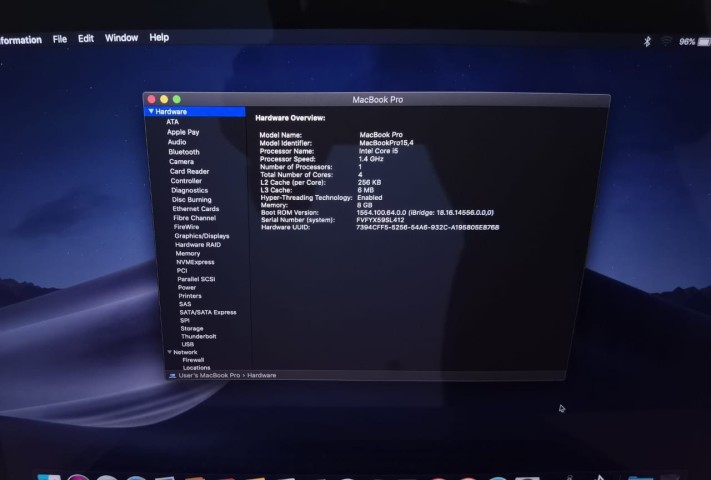
Task: Click the L3 Cache value 6 MB
Action: click(x=365, y=190)
